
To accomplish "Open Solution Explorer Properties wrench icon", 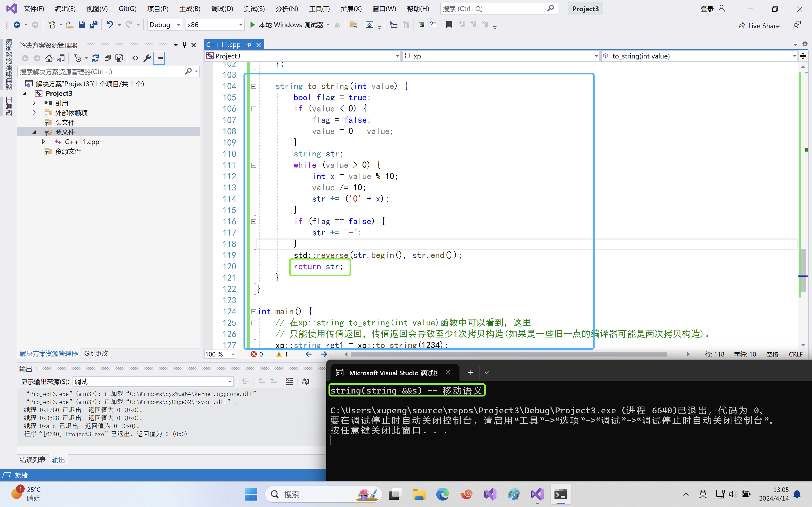I will click(147, 58).
